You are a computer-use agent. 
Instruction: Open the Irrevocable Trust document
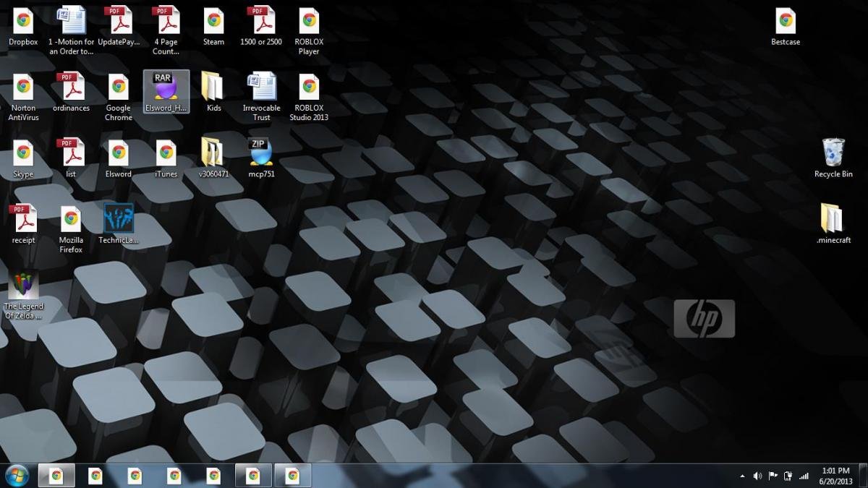pyautogui.click(x=261, y=97)
